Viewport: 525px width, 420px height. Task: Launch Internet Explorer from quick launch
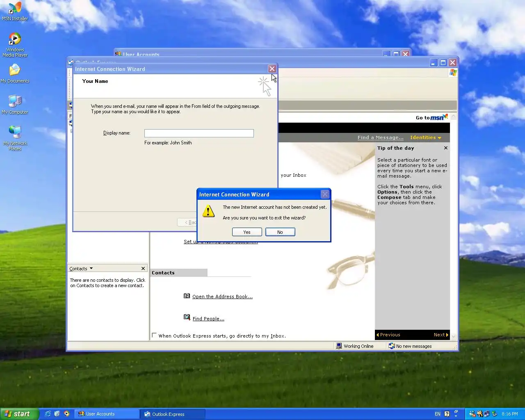click(48, 414)
